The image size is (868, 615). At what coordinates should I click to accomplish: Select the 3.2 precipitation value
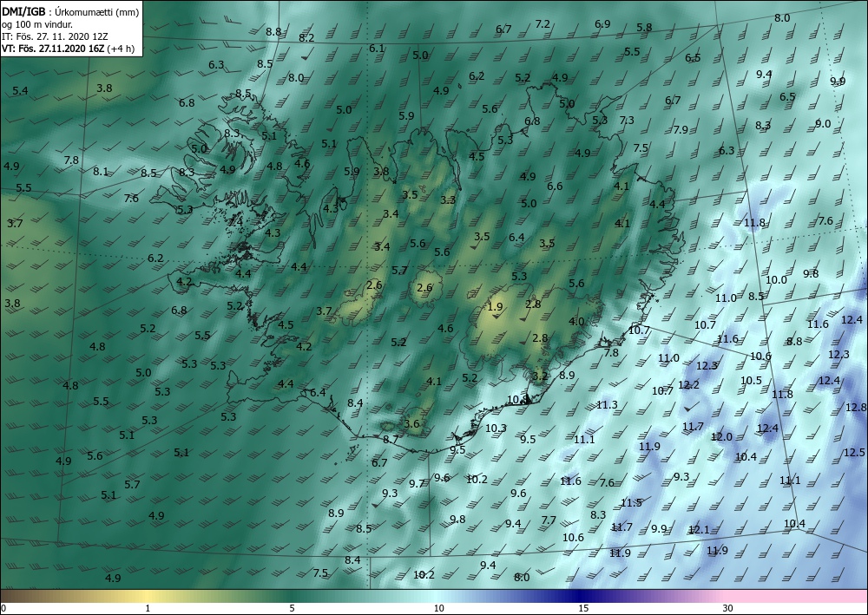[x=540, y=376]
